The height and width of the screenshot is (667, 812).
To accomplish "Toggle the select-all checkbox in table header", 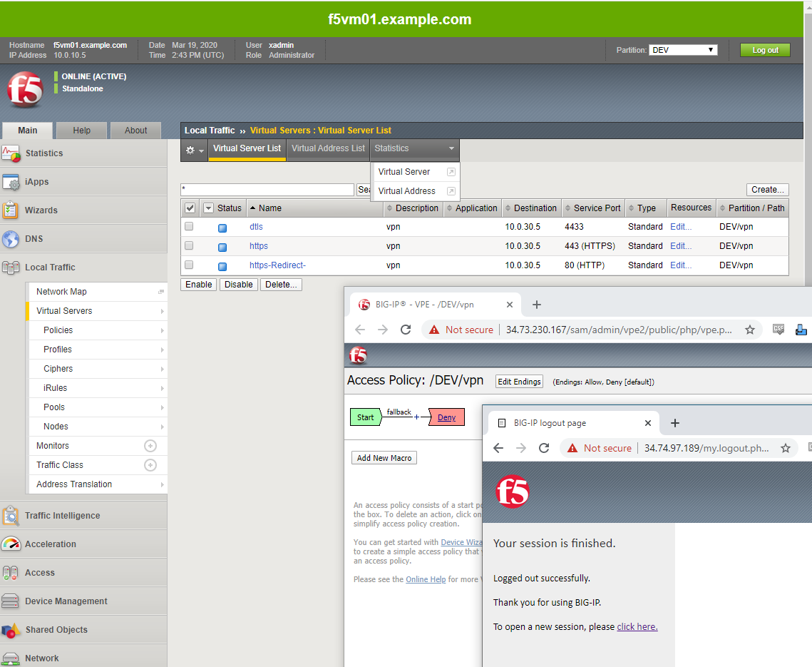I will (x=190, y=208).
